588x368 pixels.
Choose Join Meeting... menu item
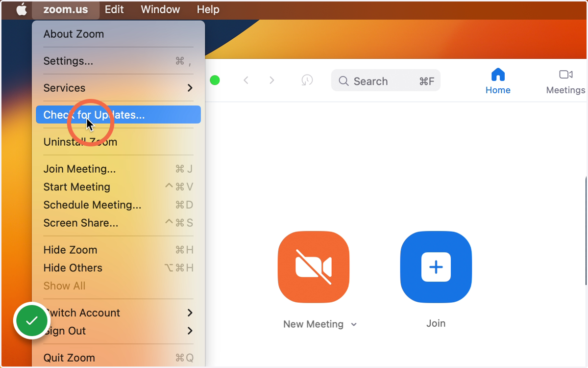pyautogui.click(x=118, y=169)
